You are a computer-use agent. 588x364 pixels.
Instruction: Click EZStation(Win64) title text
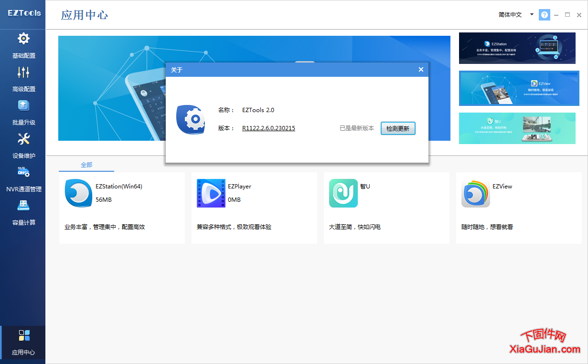click(x=119, y=187)
